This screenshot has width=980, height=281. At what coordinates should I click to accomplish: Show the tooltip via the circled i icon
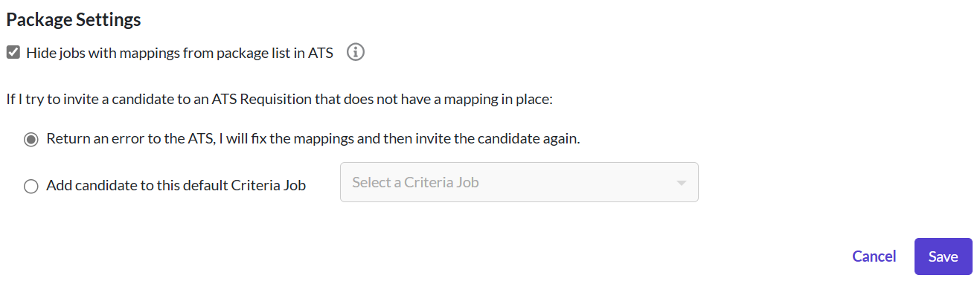coord(356,53)
